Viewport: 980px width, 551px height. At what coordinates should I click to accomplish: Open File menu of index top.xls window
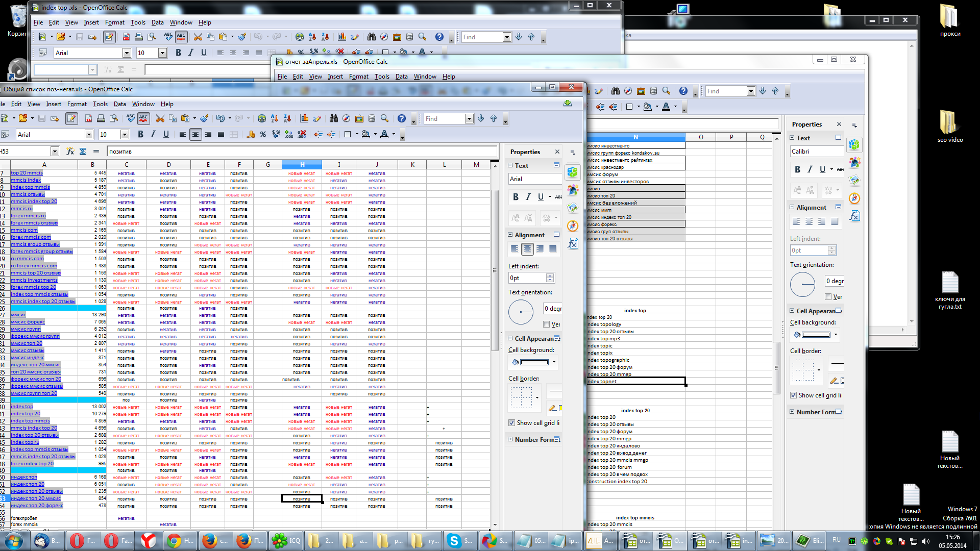point(38,22)
